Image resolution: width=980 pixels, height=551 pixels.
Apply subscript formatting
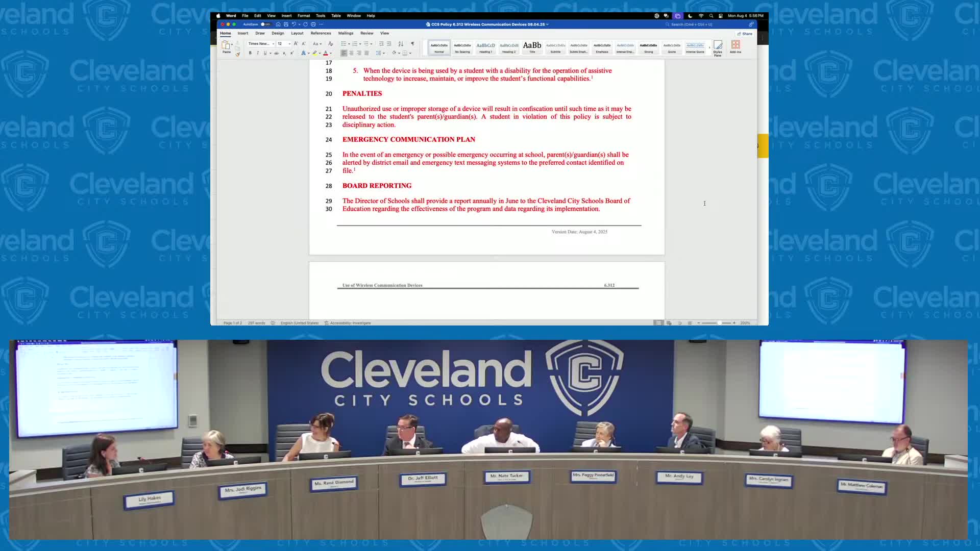284,53
